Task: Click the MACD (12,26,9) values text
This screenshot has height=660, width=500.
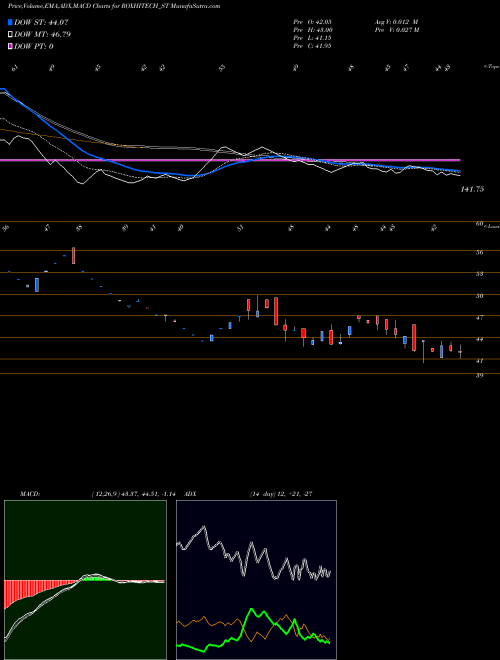Action: pos(133,494)
